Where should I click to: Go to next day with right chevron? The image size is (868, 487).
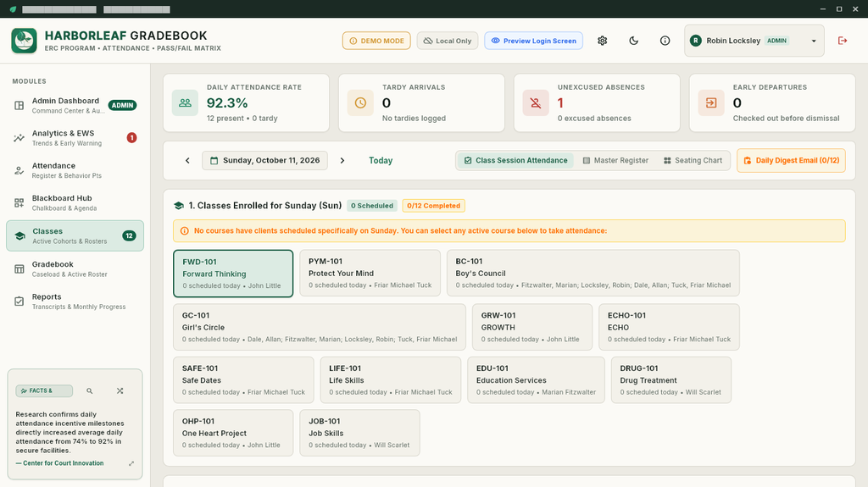pos(342,160)
